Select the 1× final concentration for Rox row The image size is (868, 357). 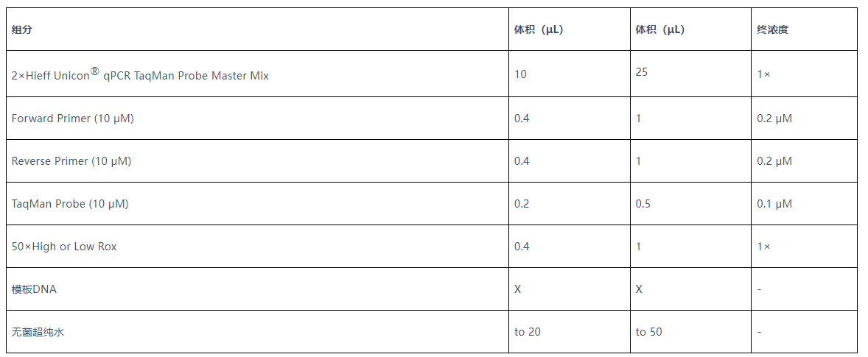tap(764, 247)
